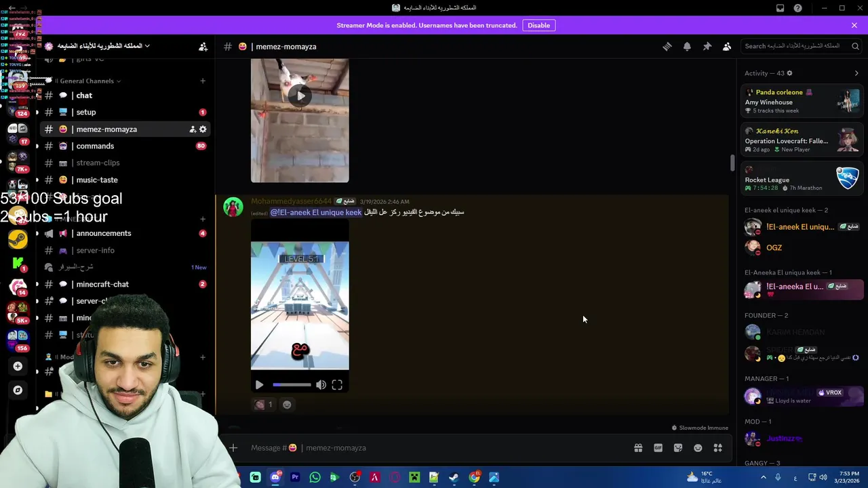
Task: Open the gift Nitro icon
Action: point(638,448)
